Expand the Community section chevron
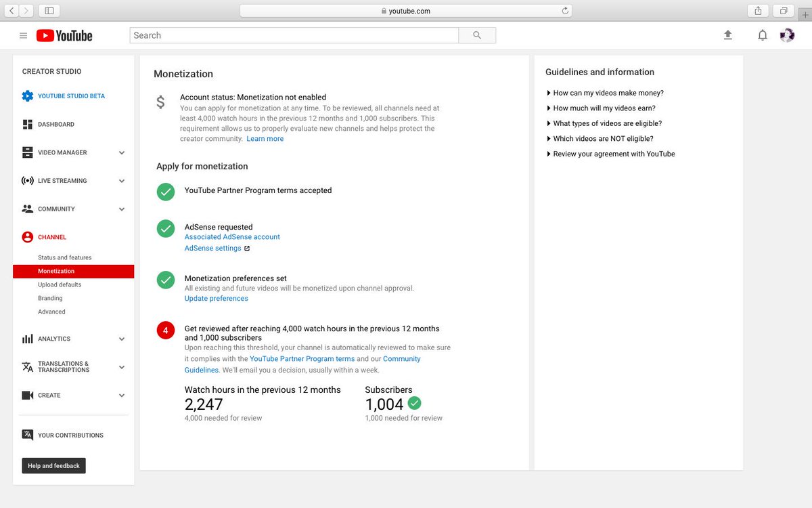Viewport: 812px width, 508px height. click(x=122, y=209)
